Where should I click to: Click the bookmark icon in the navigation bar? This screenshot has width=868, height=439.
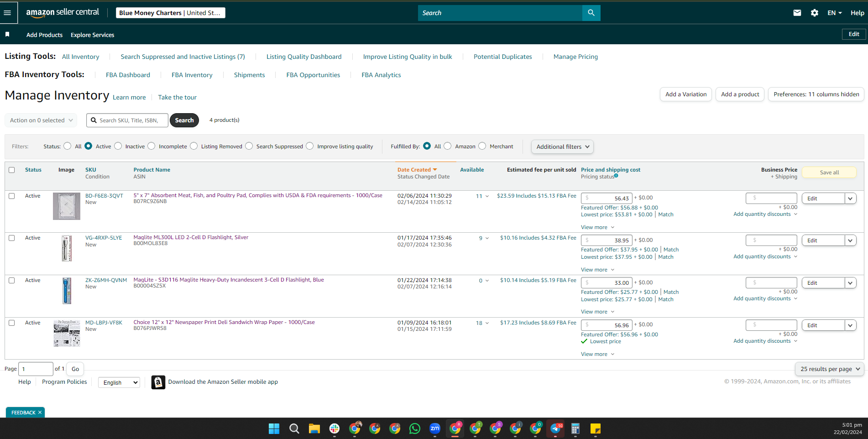pyautogui.click(x=7, y=34)
